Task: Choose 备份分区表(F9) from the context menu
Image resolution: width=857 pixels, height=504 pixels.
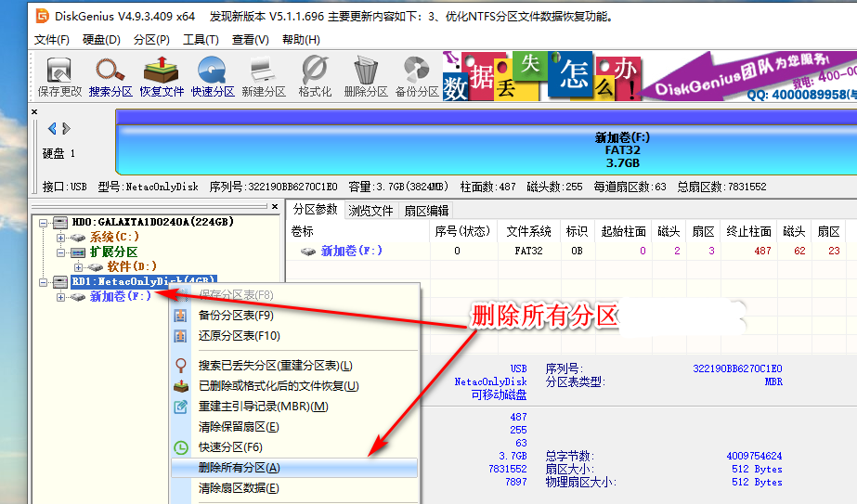Action: (x=294, y=316)
